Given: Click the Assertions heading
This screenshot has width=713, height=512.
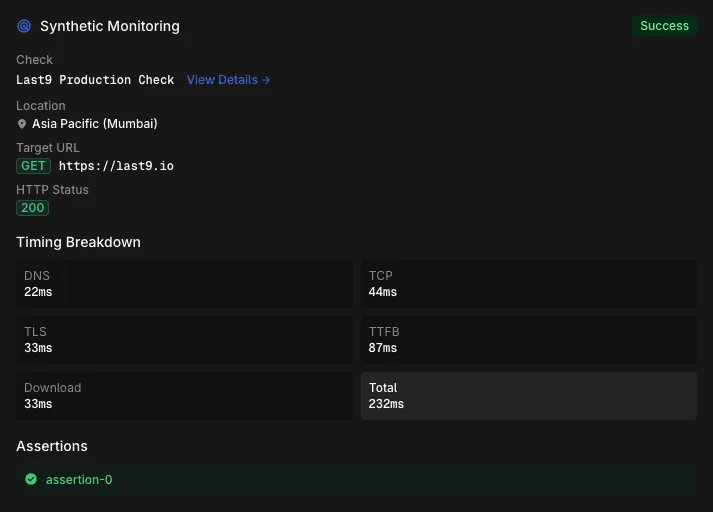Looking at the screenshot, I should coord(52,446).
